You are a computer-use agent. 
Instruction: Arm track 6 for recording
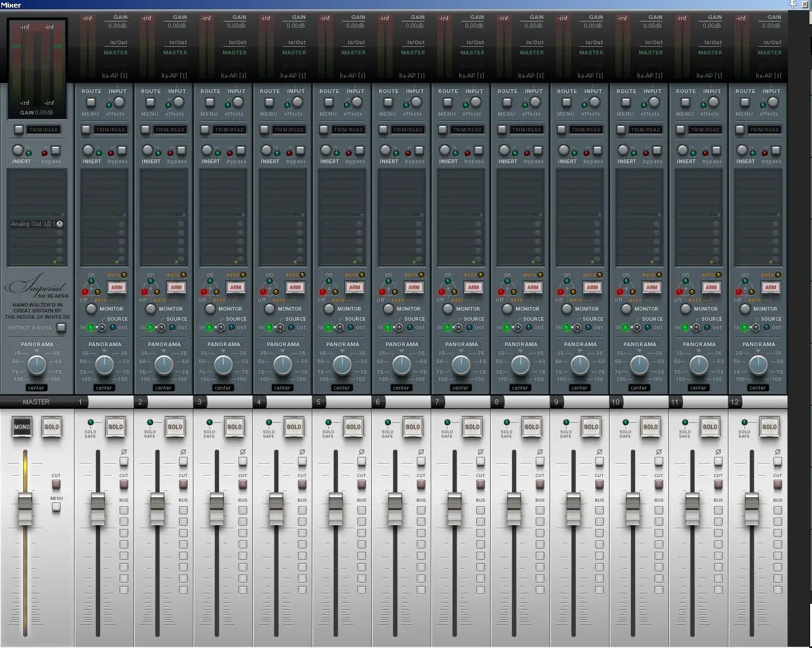point(414,287)
